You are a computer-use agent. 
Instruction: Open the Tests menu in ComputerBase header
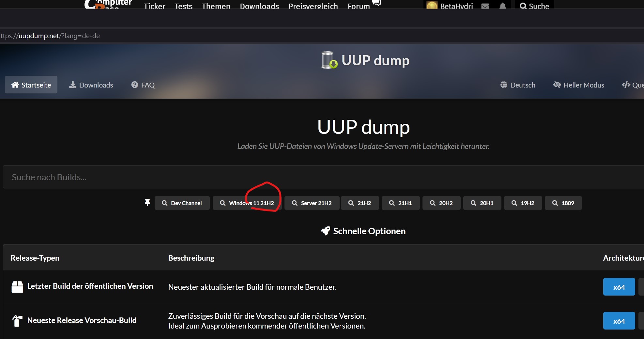pyautogui.click(x=183, y=6)
